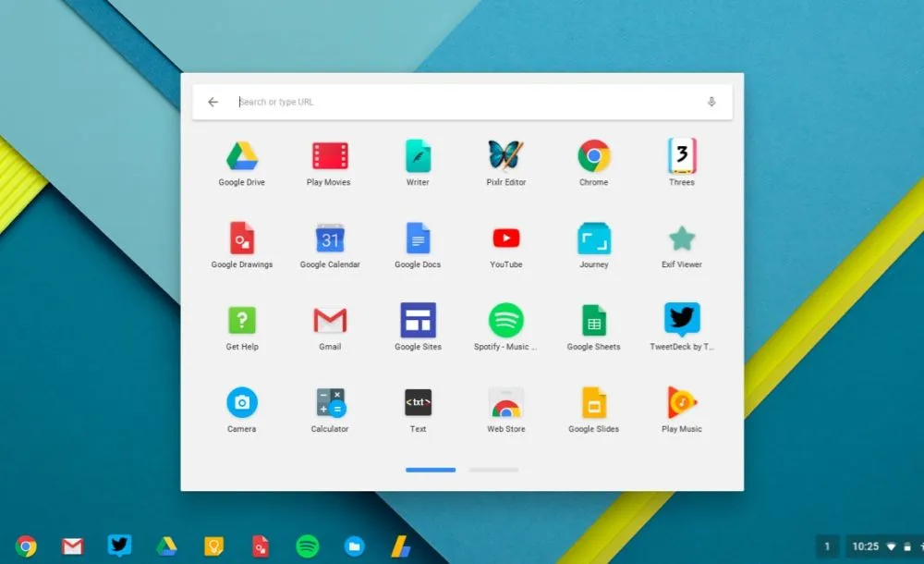Open the Journey app
924x564 pixels.
[594, 239]
